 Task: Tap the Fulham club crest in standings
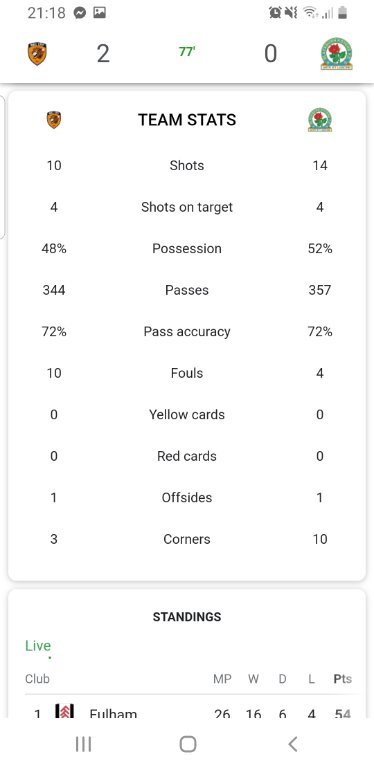point(65,711)
